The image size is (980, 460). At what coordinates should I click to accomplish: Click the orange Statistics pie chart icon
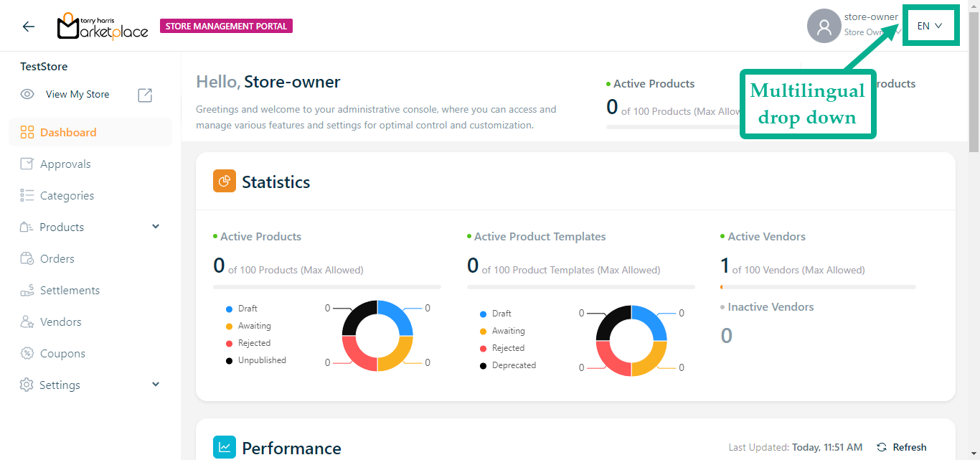tap(225, 181)
